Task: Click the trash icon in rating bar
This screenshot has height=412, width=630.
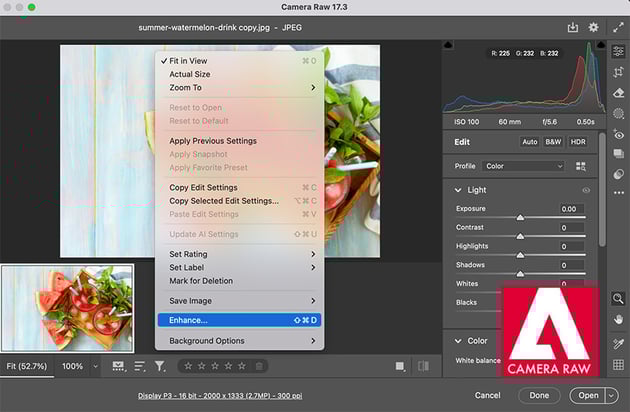Action: (259, 366)
